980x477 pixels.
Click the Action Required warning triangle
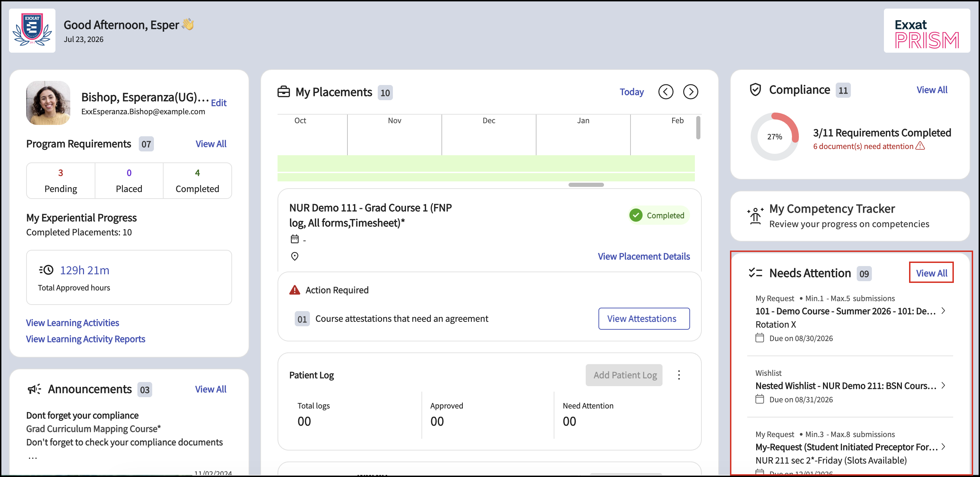click(x=295, y=290)
